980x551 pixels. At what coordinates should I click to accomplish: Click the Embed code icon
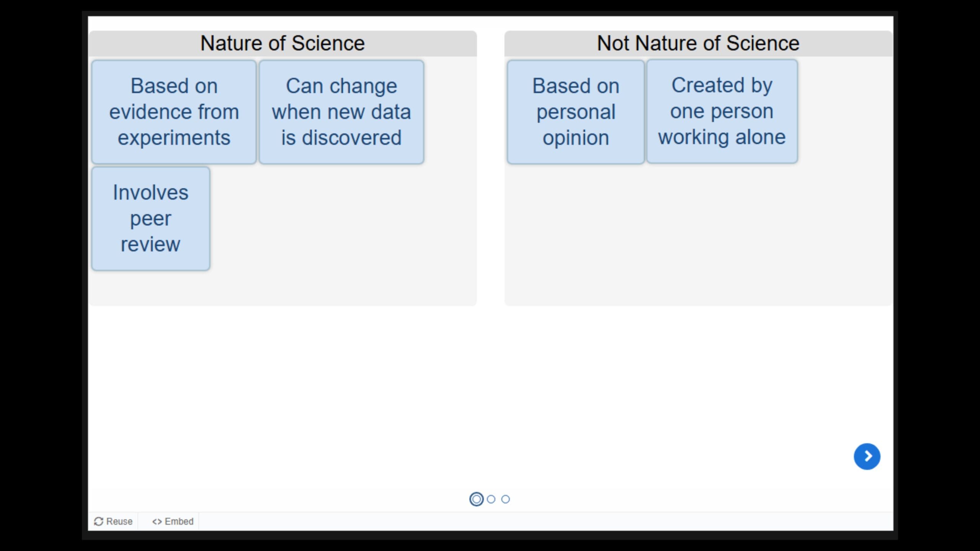click(x=157, y=521)
